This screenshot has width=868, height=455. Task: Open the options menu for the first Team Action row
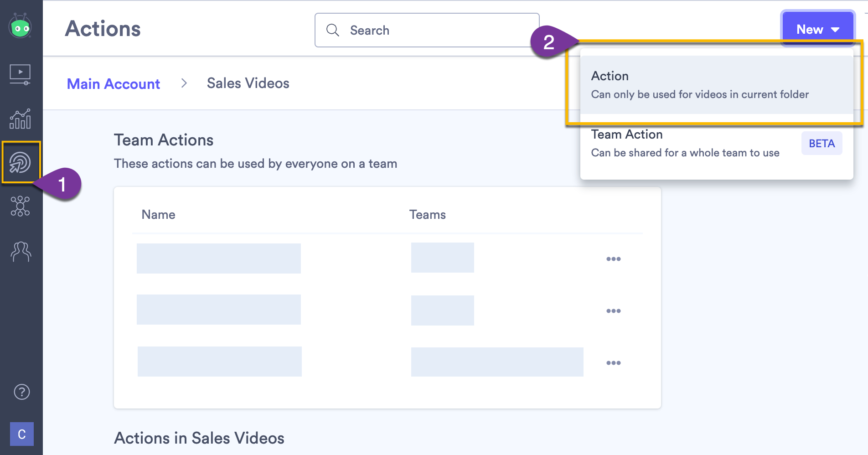[x=614, y=259]
